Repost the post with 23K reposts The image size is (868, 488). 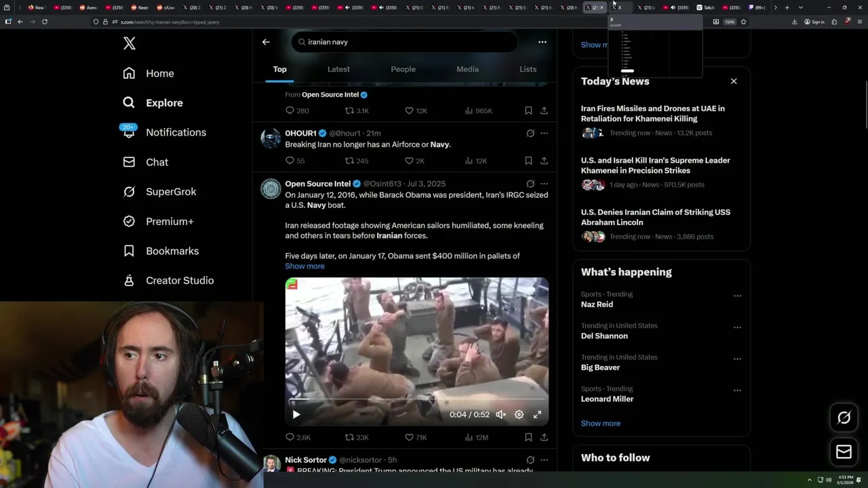(x=357, y=437)
